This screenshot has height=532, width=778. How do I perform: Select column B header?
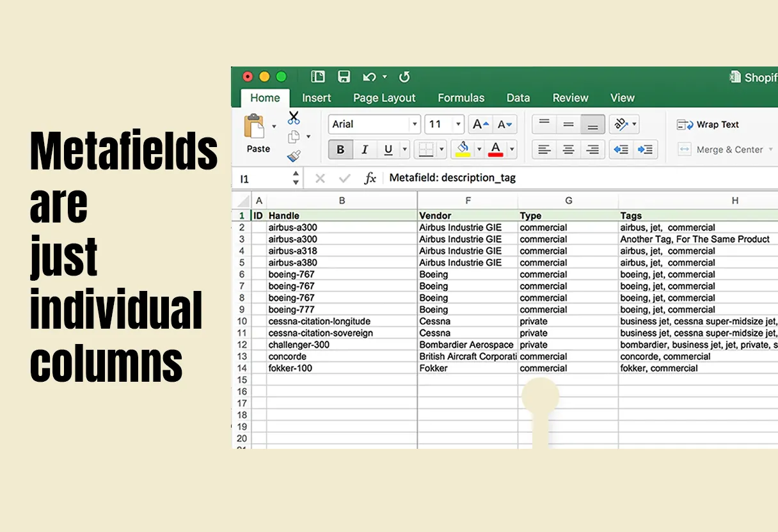coord(342,200)
